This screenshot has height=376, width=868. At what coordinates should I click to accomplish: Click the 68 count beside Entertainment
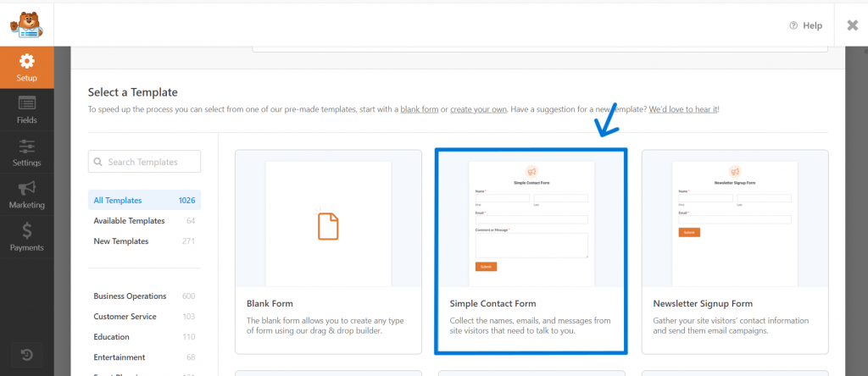(191, 357)
